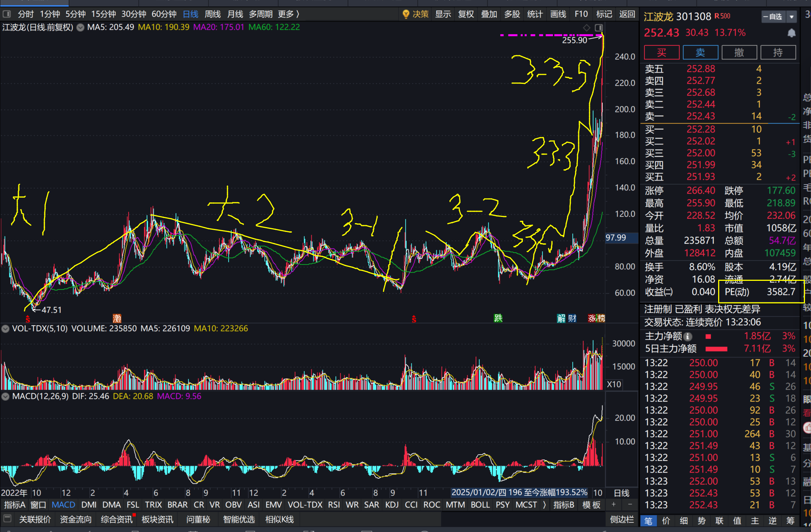
Task: Toggle the chart side-panel icon near price axis
Action: tap(599, 28)
